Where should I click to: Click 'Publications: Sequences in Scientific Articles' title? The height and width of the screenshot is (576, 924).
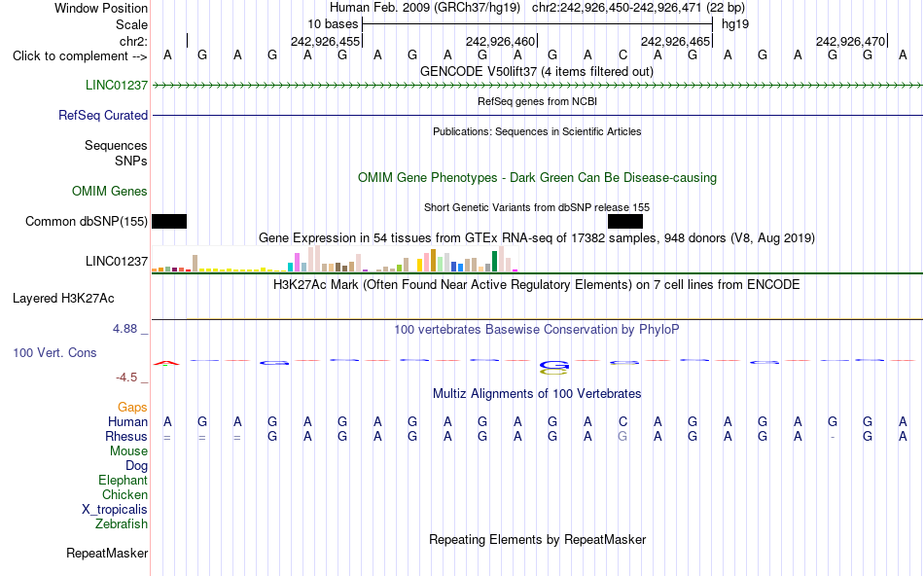(x=537, y=131)
